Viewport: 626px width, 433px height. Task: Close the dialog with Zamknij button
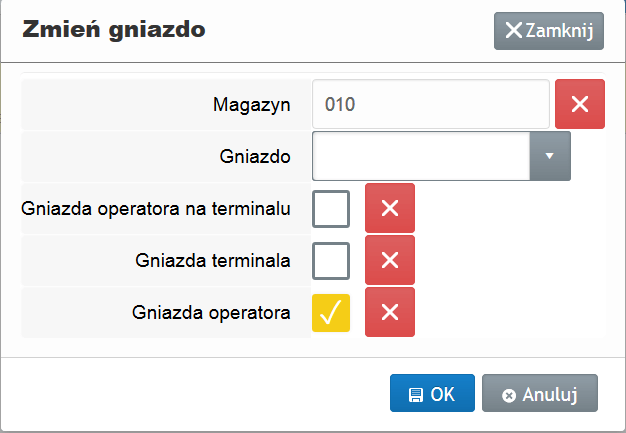tap(549, 31)
